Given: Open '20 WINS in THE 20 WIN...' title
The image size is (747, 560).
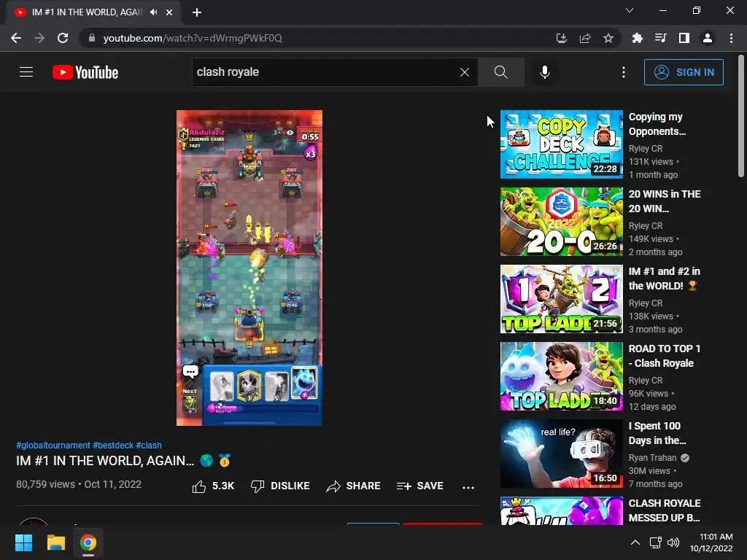Looking at the screenshot, I should click(x=665, y=201).
